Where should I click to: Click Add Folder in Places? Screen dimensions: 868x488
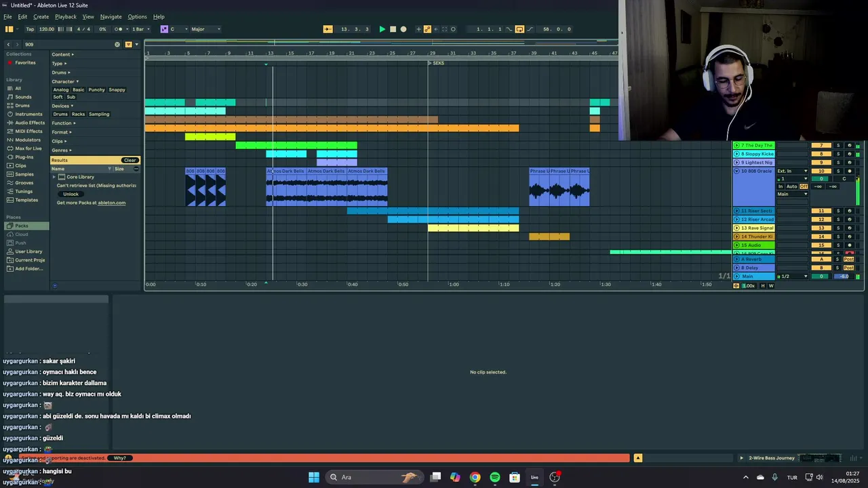pyautogui.click(x=28, y=268)
